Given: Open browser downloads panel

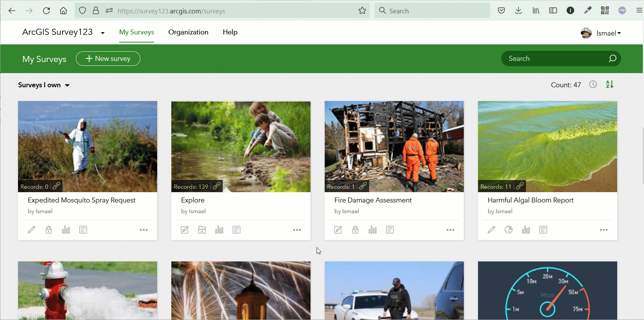Looking at the screenshot, I should click(518, 11).
